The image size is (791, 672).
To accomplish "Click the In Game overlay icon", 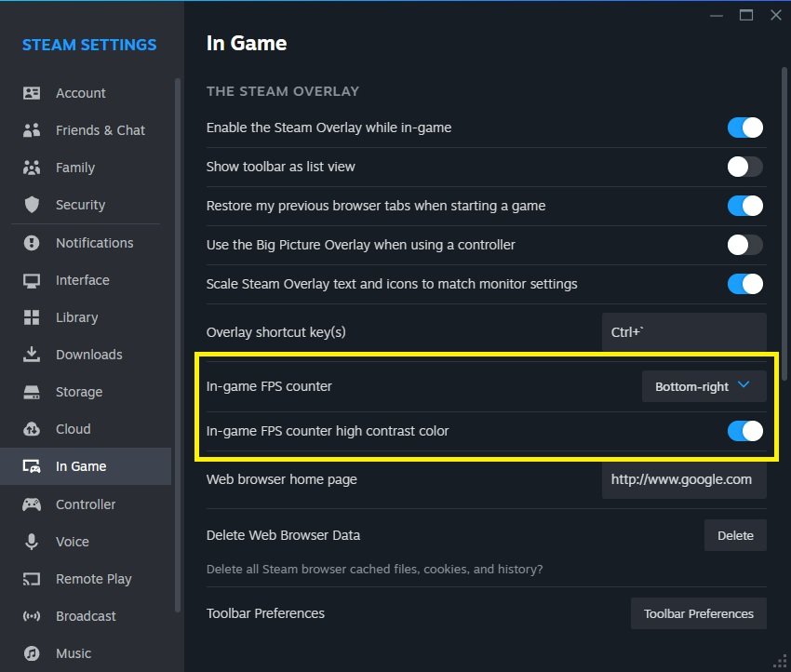I will (x=32, y=466).
